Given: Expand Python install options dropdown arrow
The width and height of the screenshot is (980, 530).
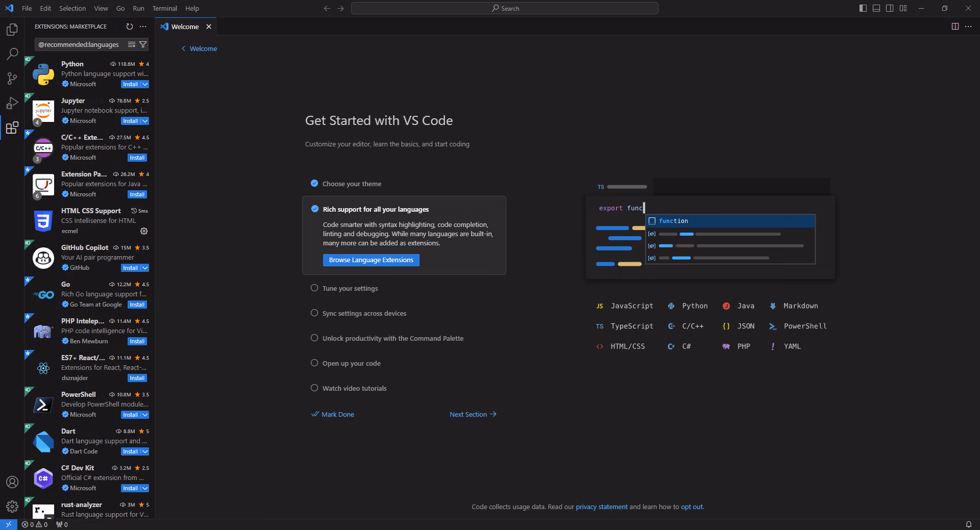Looking at the screenshot, I should pos(145,84).
